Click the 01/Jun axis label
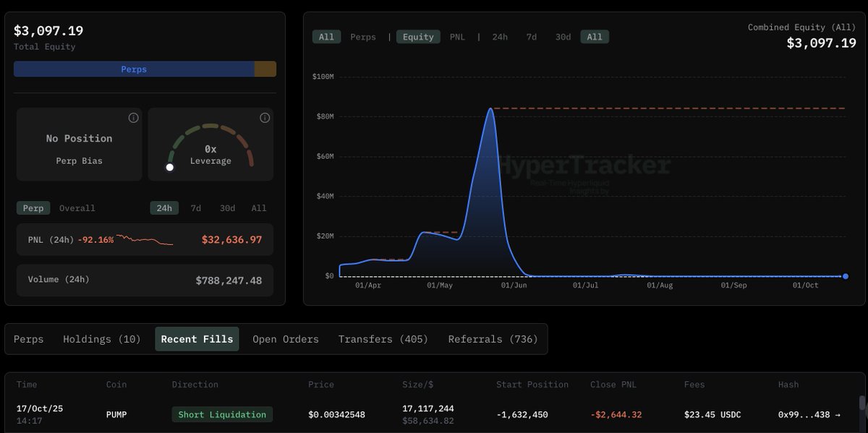The image size is (868, 433). tap(513, 286)
